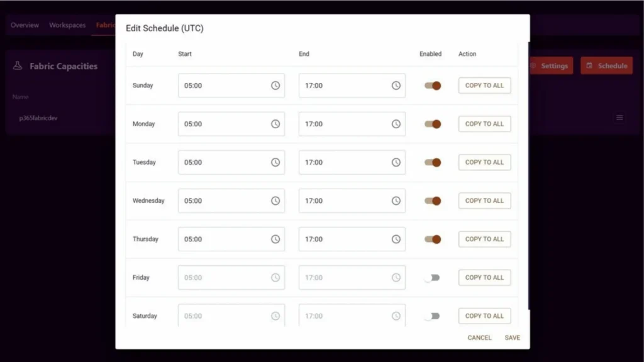Enable the Friday schedule toggle

tap(431, 278)
